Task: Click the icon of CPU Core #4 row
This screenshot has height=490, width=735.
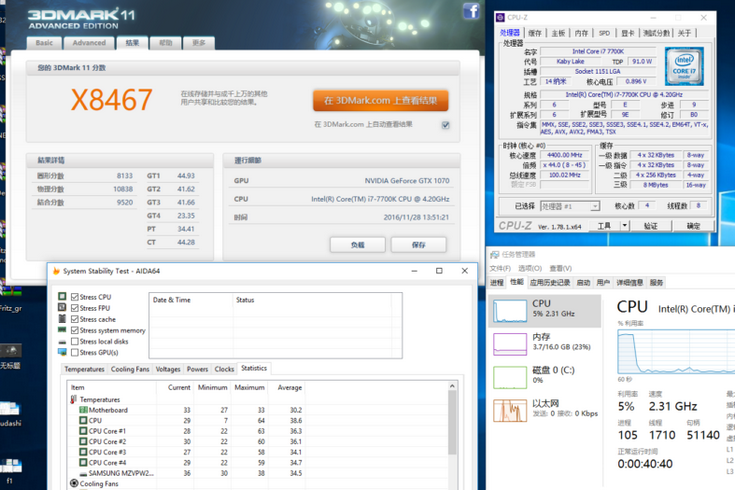Action: pyautogui.click(x=83, y=463)
